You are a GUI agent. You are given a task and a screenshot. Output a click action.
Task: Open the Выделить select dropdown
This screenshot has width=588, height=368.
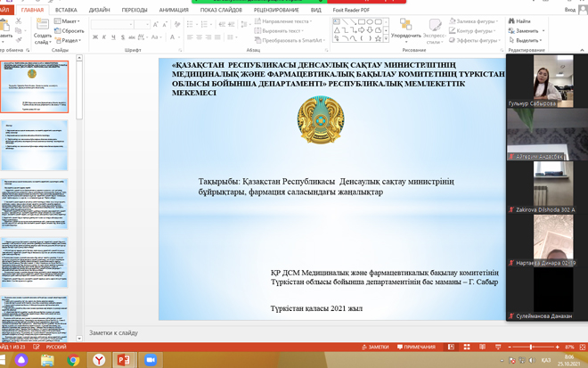point(526,40)
